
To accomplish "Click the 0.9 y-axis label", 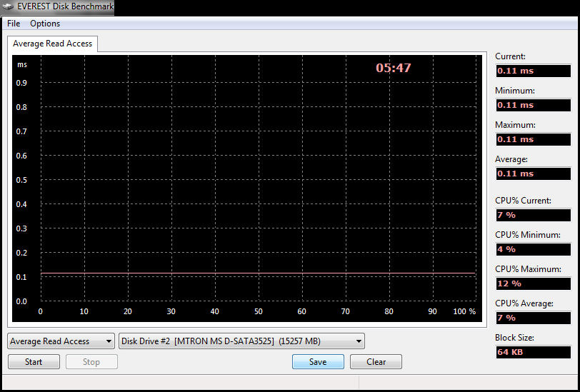I will pyautogui.click(x=21, y=83).
